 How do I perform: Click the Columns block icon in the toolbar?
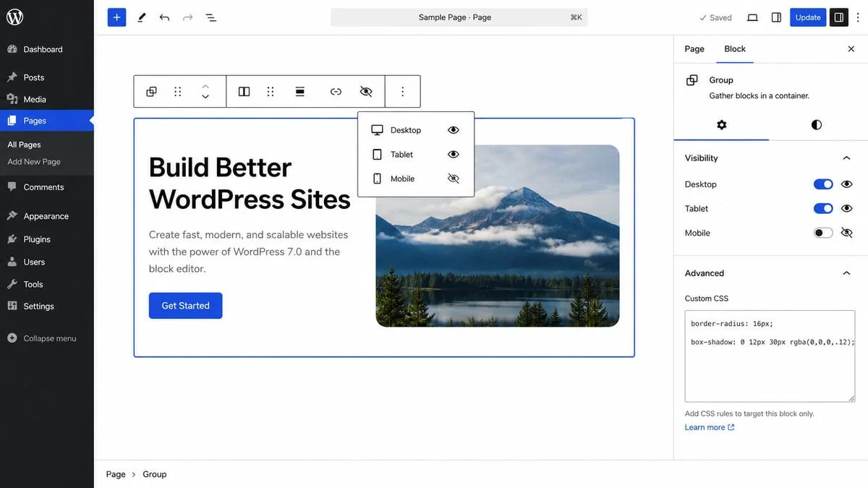tap(244, 92)
